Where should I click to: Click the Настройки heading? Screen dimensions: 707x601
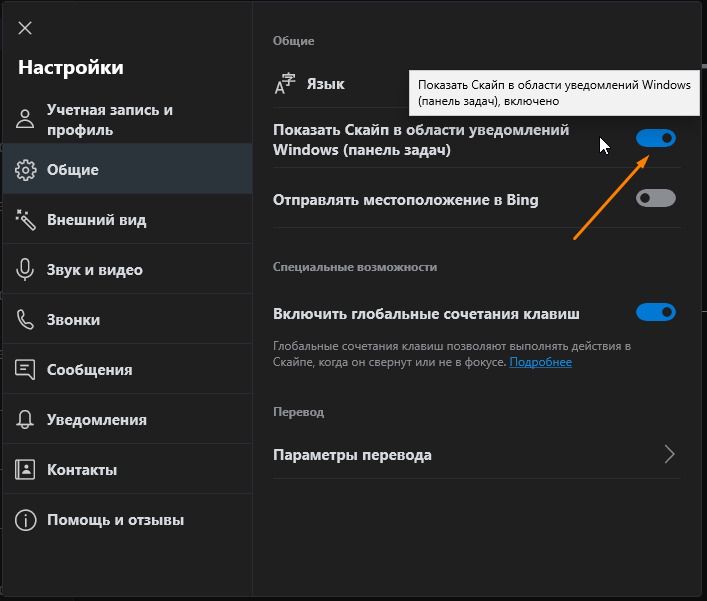coord(71,68)
